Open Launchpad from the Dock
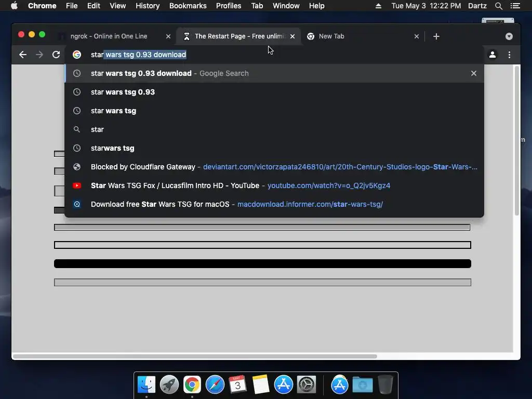The height and width of the screenshot is (399, 532). pyautogui.click(x=169, y=385)
